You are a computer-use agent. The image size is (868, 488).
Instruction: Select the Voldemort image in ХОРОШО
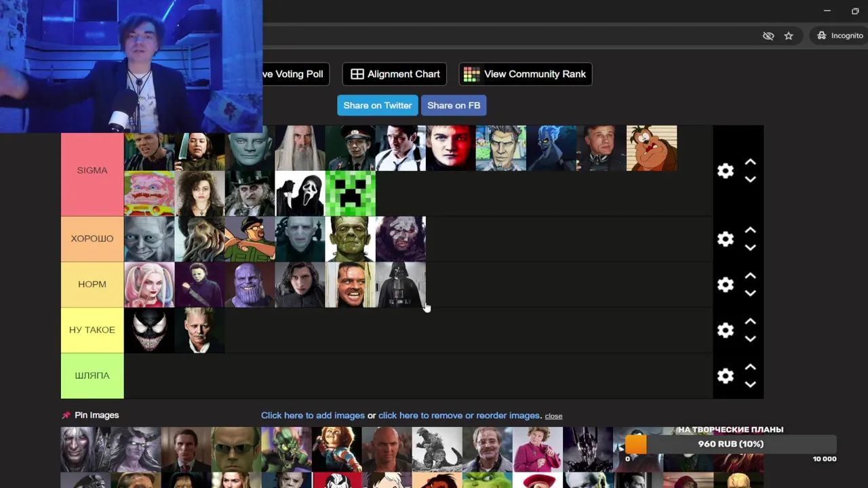click(300, 239)
